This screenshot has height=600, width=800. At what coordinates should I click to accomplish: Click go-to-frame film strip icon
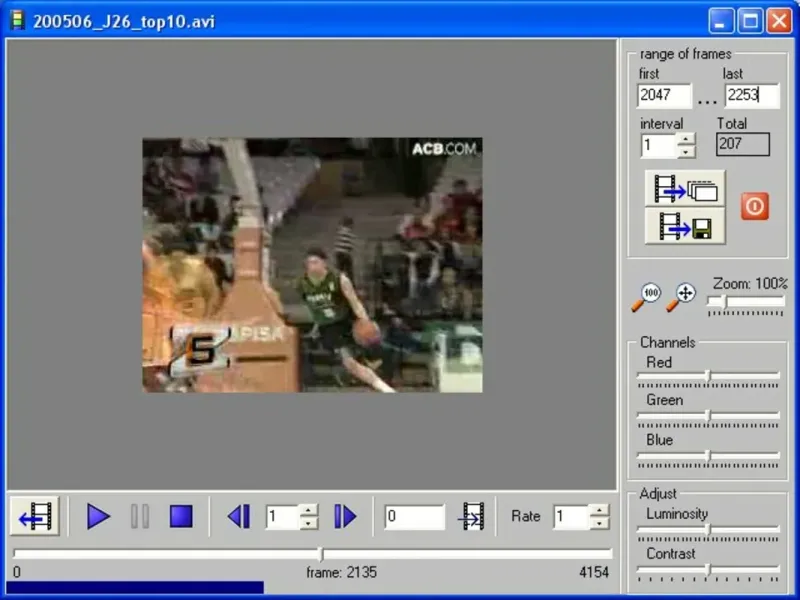click(x=472, y=517)
